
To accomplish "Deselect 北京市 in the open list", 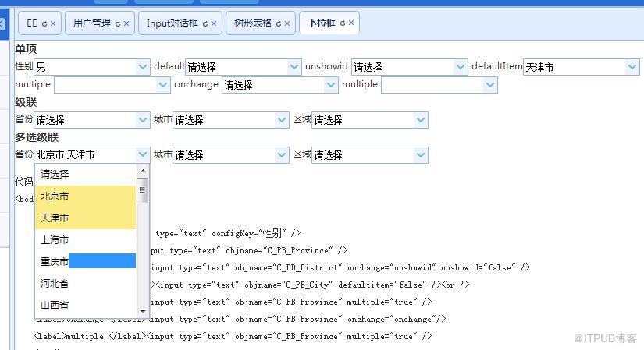I will [x=85, y=196].
